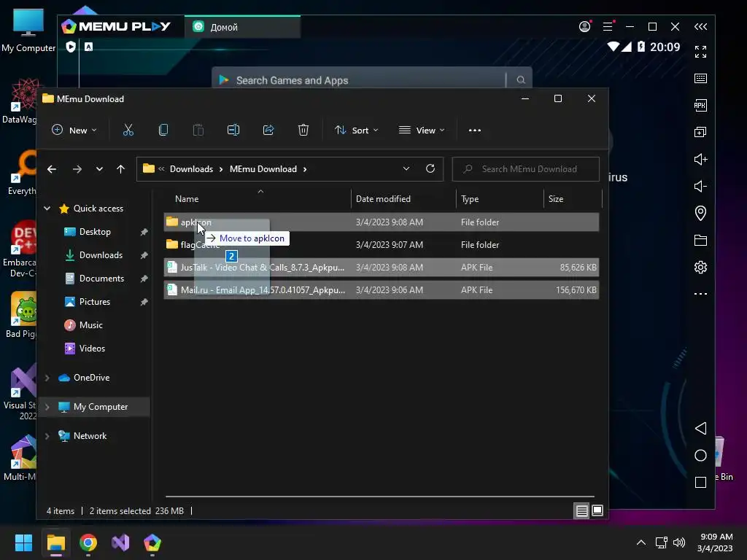This screenshot has height=560, width=747.
Task: Collapse MEmu sidebar triple-arrow icon
Action: click(700, 27)
